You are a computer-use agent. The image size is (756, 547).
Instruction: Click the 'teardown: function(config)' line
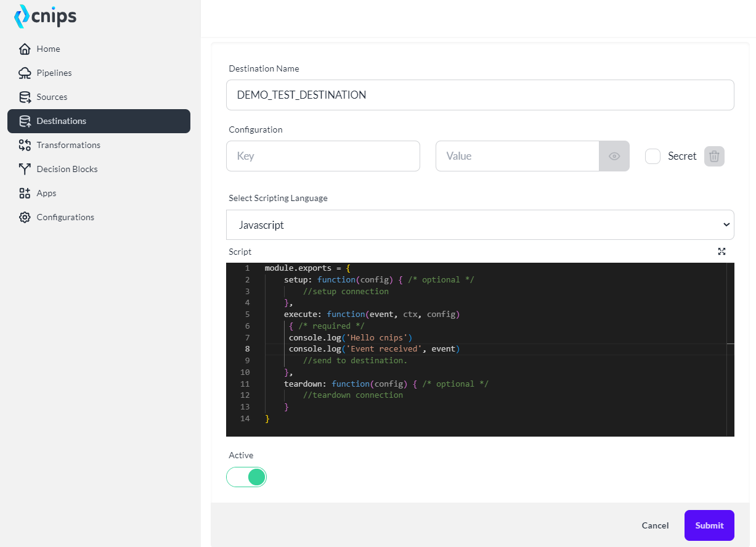pyautogui.click(x=386, y=384)
